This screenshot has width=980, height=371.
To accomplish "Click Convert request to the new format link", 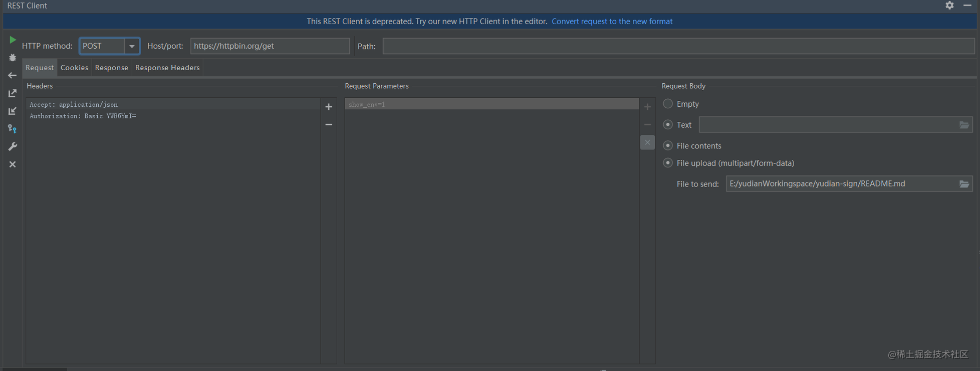I will 612,21.
